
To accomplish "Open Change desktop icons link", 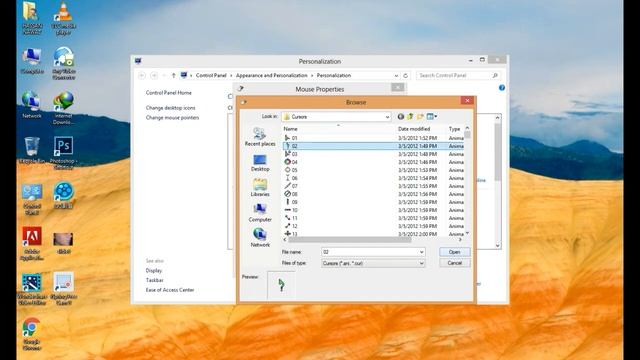I will (x=171, y=108).
